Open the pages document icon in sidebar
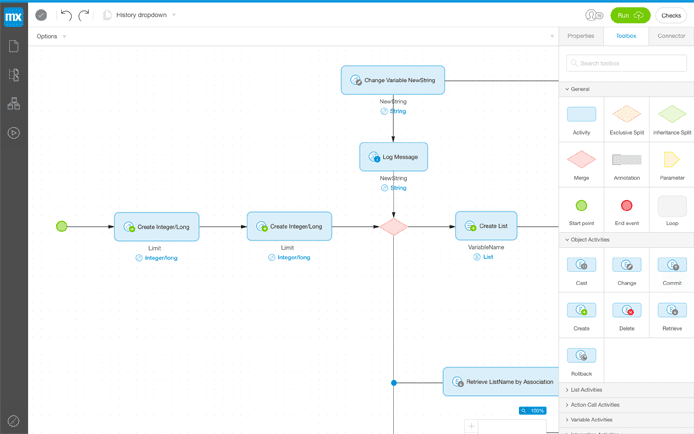Image resolution: width=694 pixels, height=434 pixels. [x=14, y=46]
